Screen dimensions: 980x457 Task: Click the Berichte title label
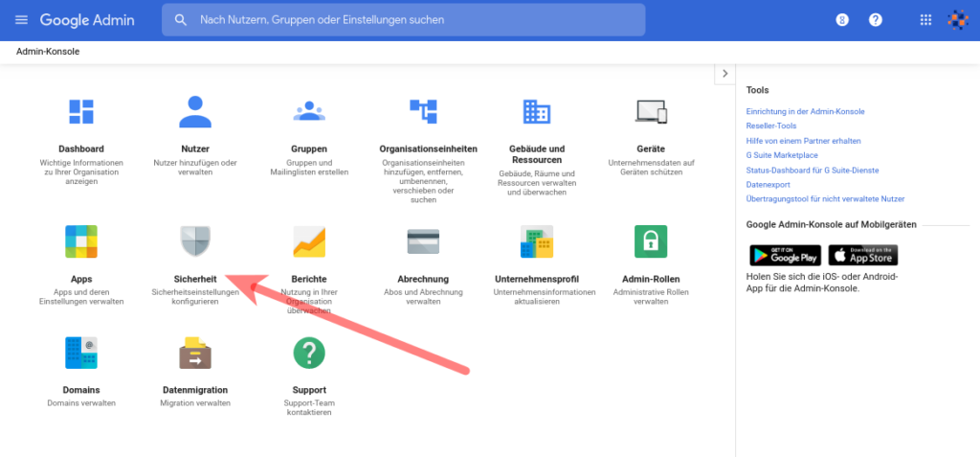(x=309, y=279)
